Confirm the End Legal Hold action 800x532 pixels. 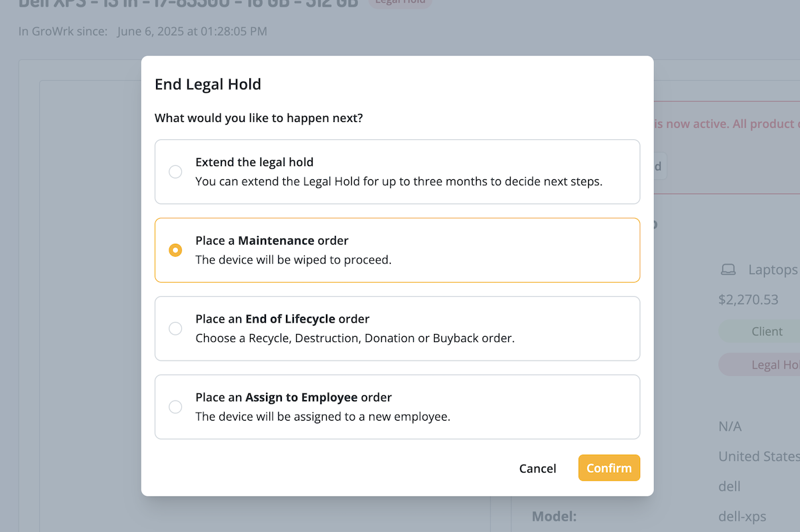coord(608,467)
